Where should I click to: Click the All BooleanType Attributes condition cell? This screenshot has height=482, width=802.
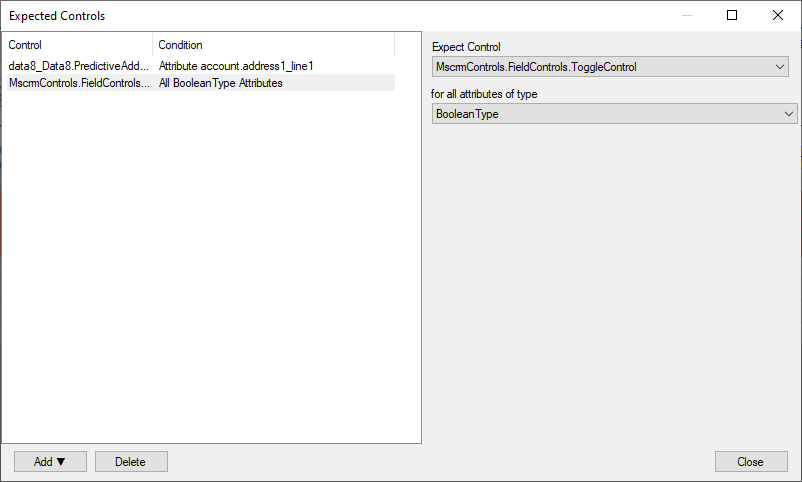[221, 83]
